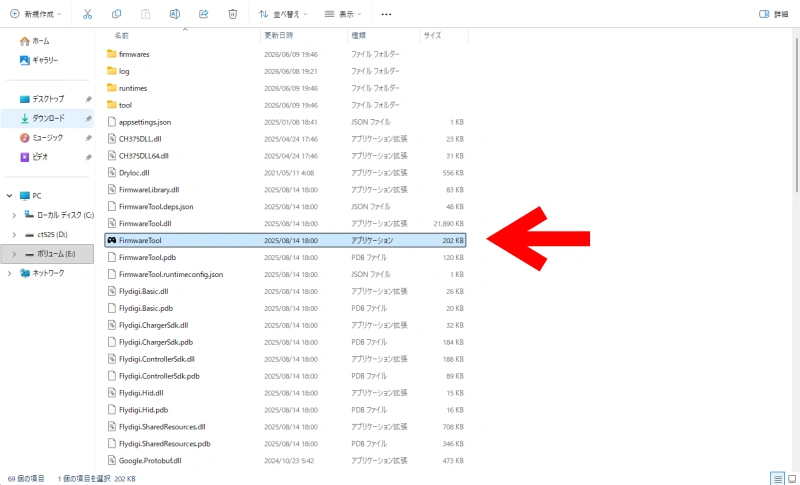
Task: Toggle the 詳細 details pane button
Action: 773,14
